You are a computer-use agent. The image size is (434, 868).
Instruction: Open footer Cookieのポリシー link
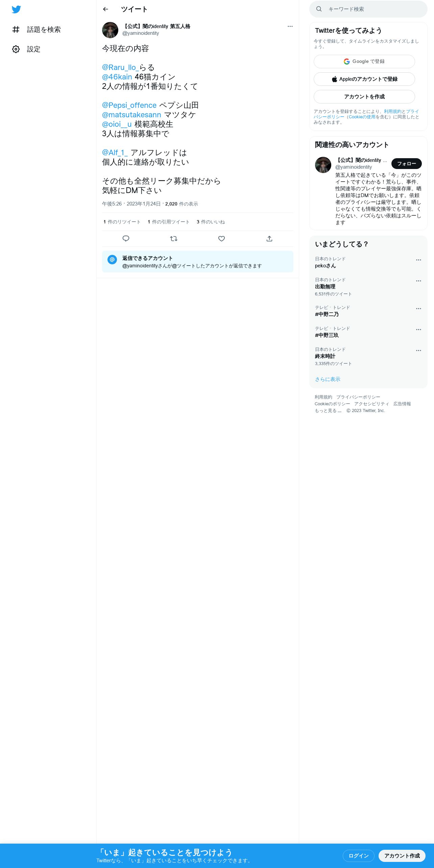332,404
